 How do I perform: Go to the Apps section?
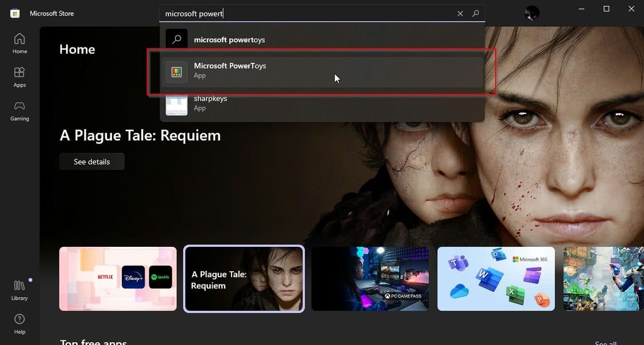[x=19, y=77]
